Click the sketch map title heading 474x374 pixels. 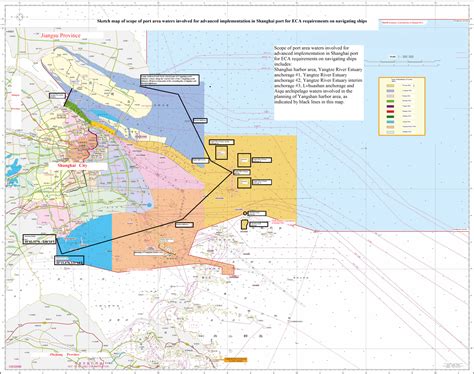pyautogui.click(x=232, y=21)
